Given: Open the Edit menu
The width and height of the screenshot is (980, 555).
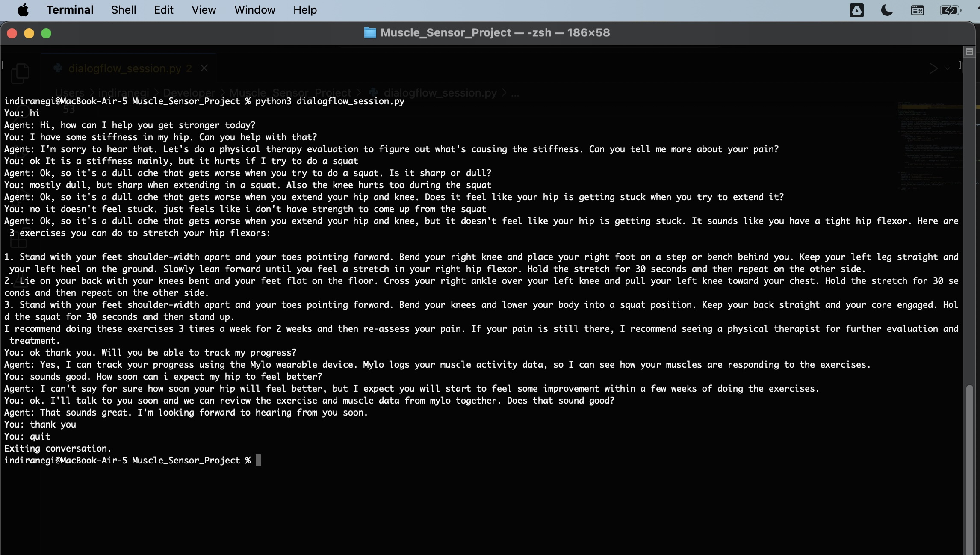Looking at the screenshot, I should 163,10.
